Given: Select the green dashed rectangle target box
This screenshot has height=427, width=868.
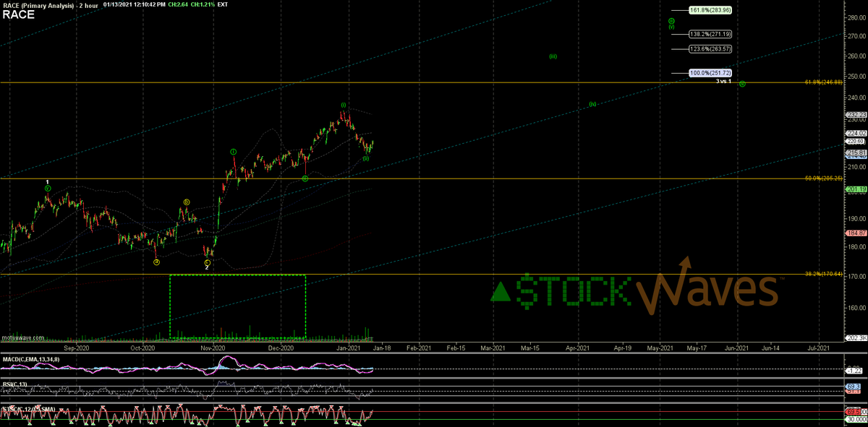Looking at the screenshot, I should (x=237, y=306).
